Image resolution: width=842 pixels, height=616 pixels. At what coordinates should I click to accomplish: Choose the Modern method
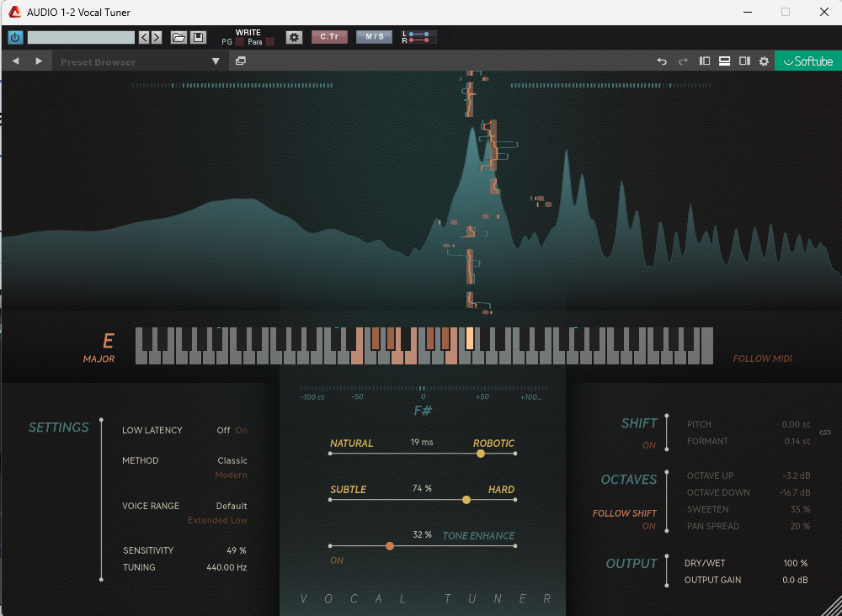232,475
